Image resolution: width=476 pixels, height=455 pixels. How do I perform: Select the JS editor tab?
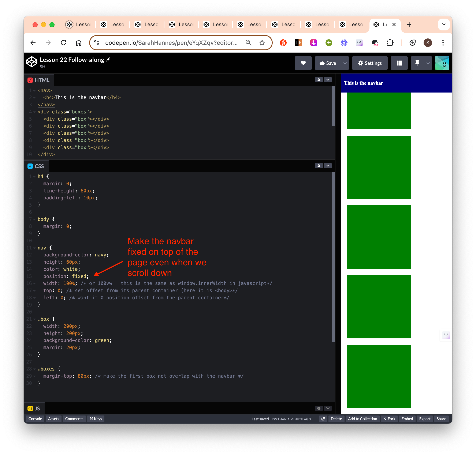coord(34,409)
